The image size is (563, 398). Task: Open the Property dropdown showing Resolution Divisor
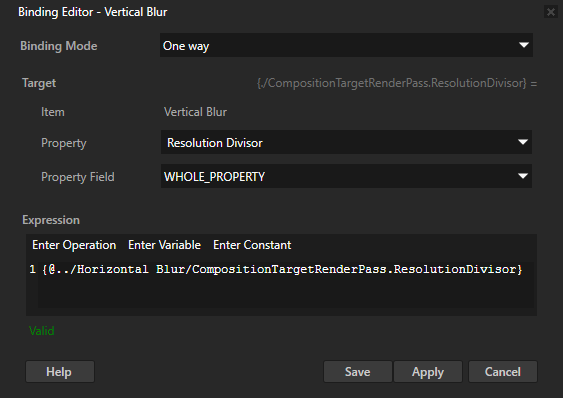click(346, 142)
